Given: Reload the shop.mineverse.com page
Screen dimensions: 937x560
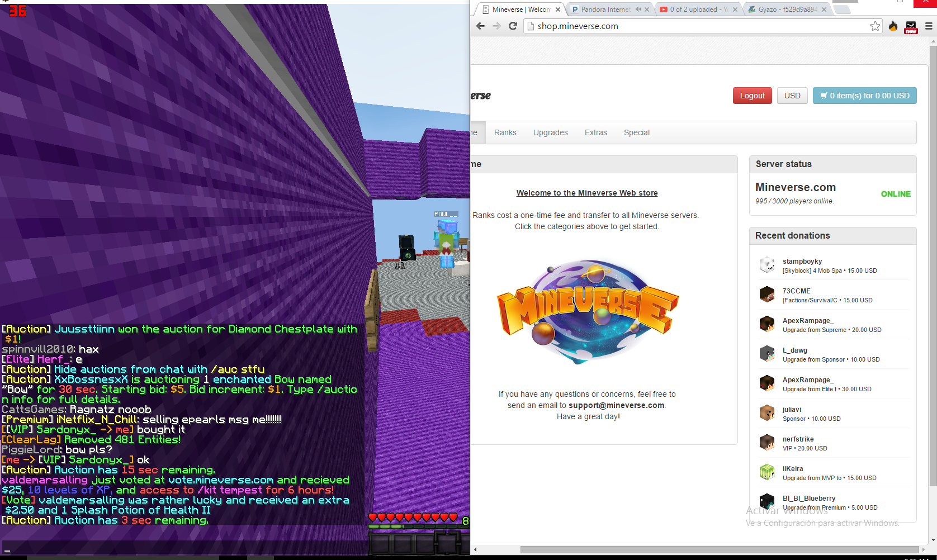Looking at the screenshot, I should click(x=513, y=26).
